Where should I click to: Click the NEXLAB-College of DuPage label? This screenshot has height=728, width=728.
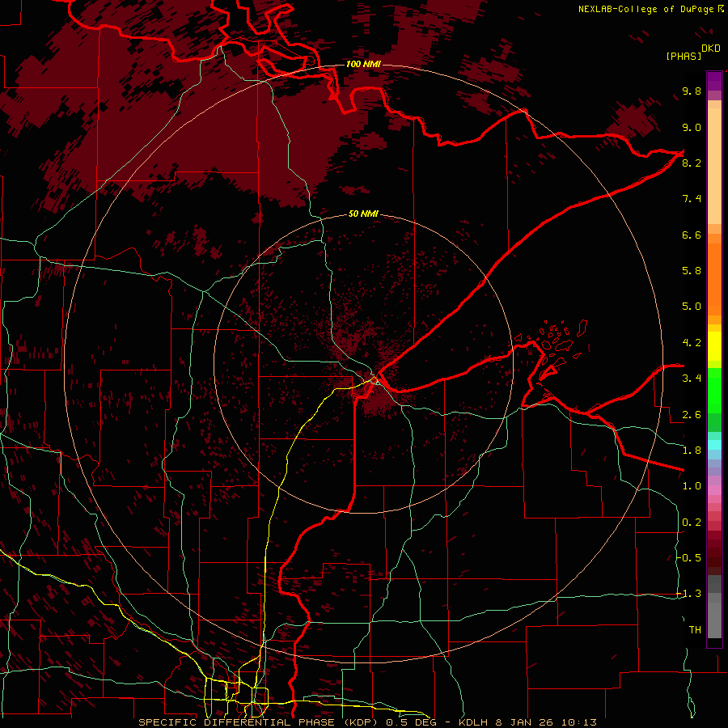(x=646, y=9)
